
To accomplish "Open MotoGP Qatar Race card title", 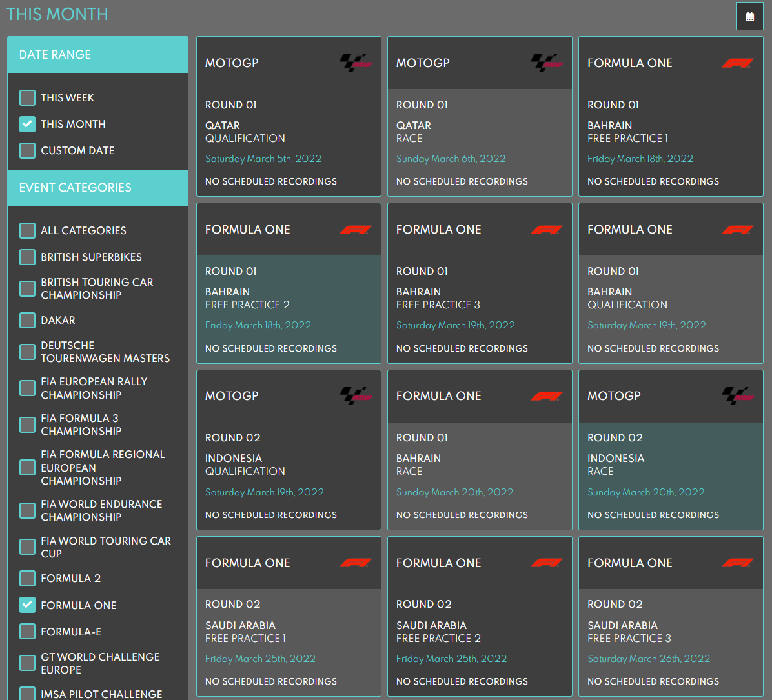I will coord(423,63).
